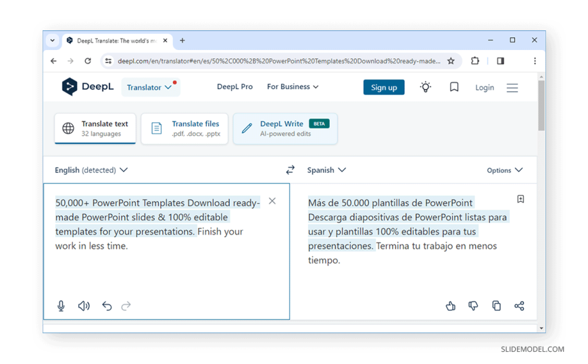Reload the DeepL page
This screenshot has width=588, height=364.
click(88, 61)
